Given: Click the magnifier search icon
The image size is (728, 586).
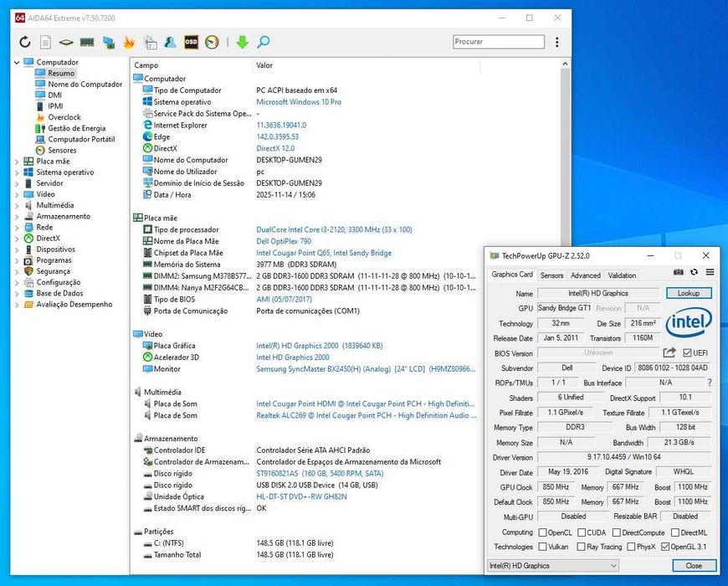Looking at the screenshot, I should [x=264, y=42].
